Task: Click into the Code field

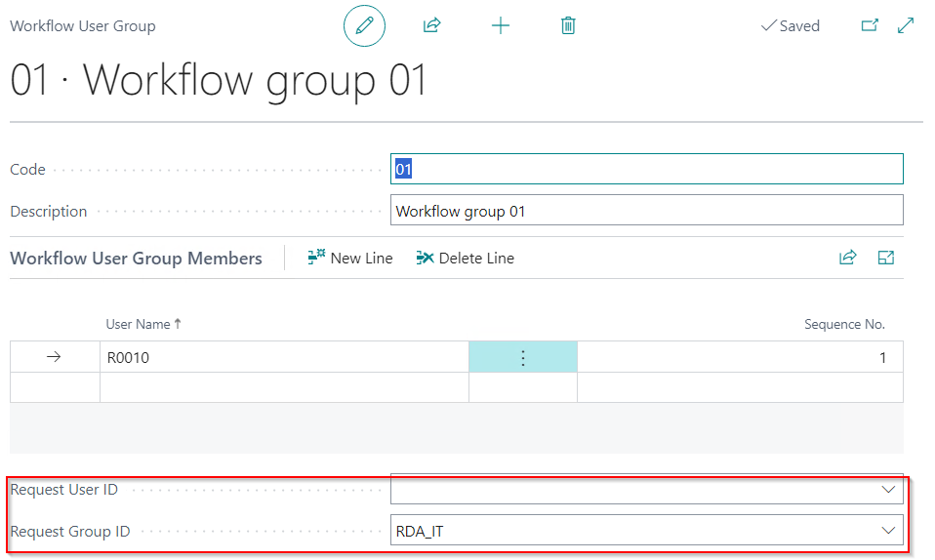Action: click(x=646, y=169)
